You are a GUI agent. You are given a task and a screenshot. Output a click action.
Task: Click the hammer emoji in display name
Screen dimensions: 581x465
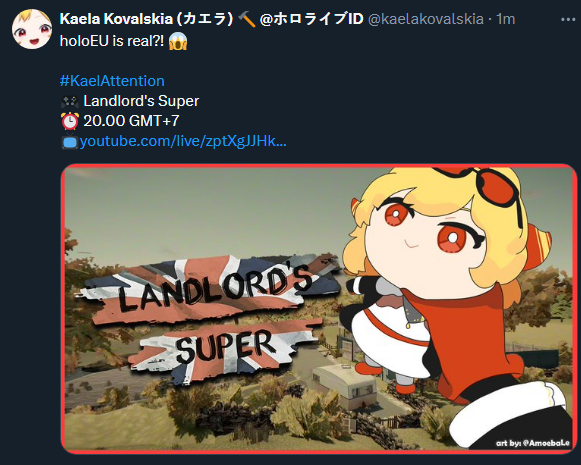[x=247, y=19]
